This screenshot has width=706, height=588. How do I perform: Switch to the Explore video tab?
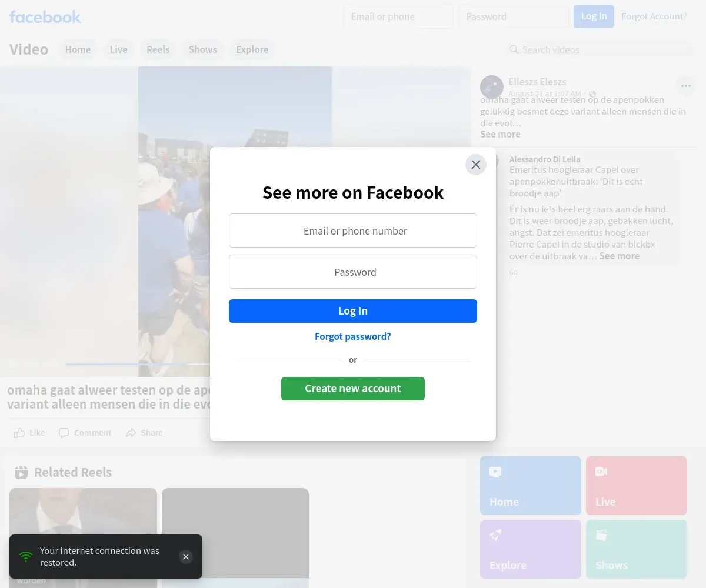point(252,49)
